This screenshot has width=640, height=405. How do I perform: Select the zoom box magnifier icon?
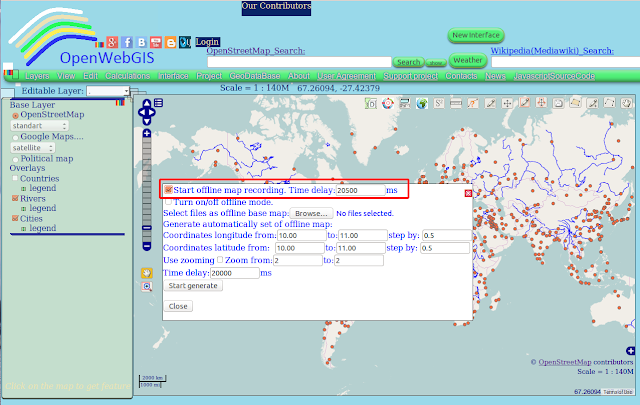147,287
